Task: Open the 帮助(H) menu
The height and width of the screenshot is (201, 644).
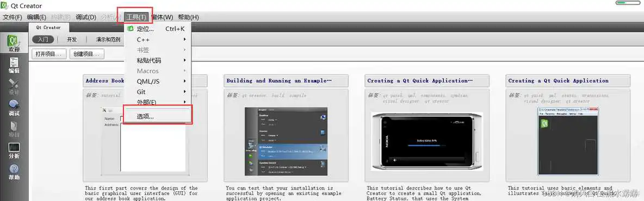Action: coord(189,17)
